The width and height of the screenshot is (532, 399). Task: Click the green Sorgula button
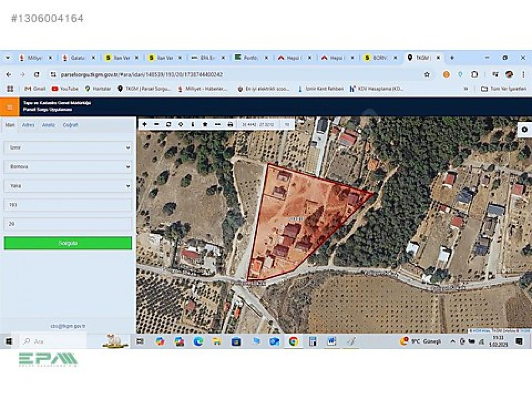[68, 243]
